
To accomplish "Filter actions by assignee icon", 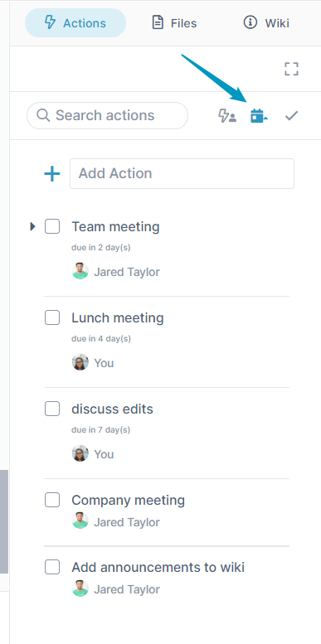I will pos(227,116).
